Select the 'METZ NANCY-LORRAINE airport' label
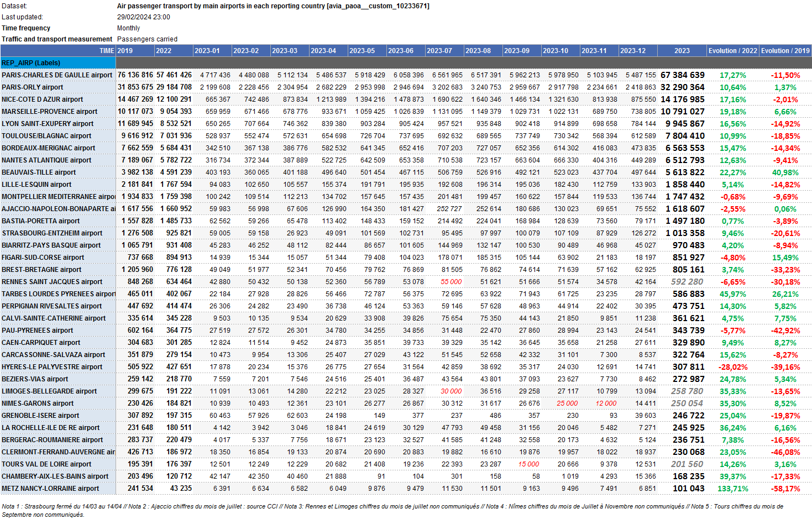The width and height of the screenshot is (812, 519). pyautogui.click(x=50, y=488)
